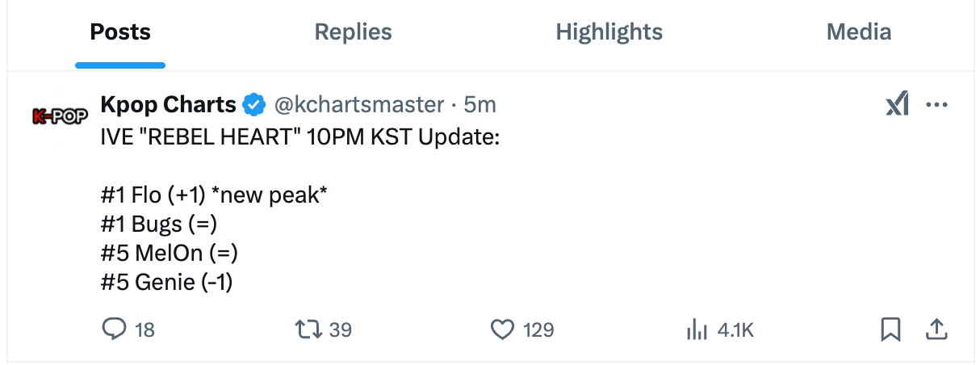The width and height of the screenshot is (980, 365).
Task: Open the Kpop Charts display name link
Action: [168, 105]
